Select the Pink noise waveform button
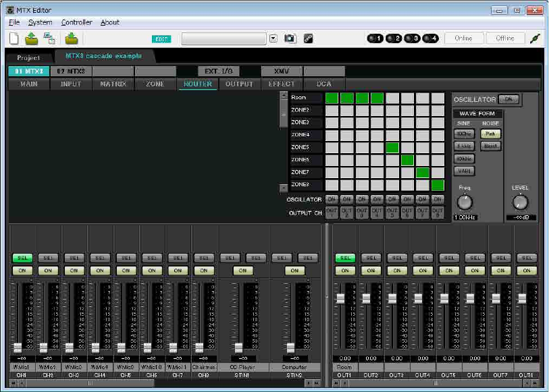The width and height of the screenshot is (549, 392). (491, 134)
